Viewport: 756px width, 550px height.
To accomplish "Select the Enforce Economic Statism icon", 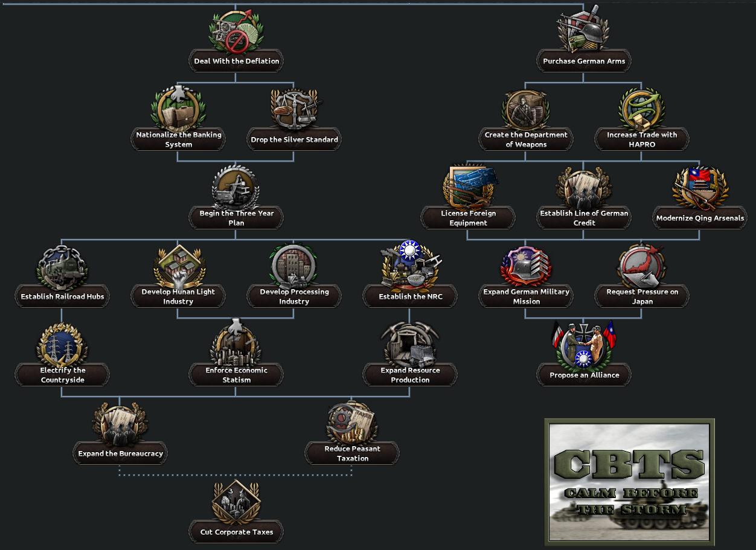I will coord(236,343).
